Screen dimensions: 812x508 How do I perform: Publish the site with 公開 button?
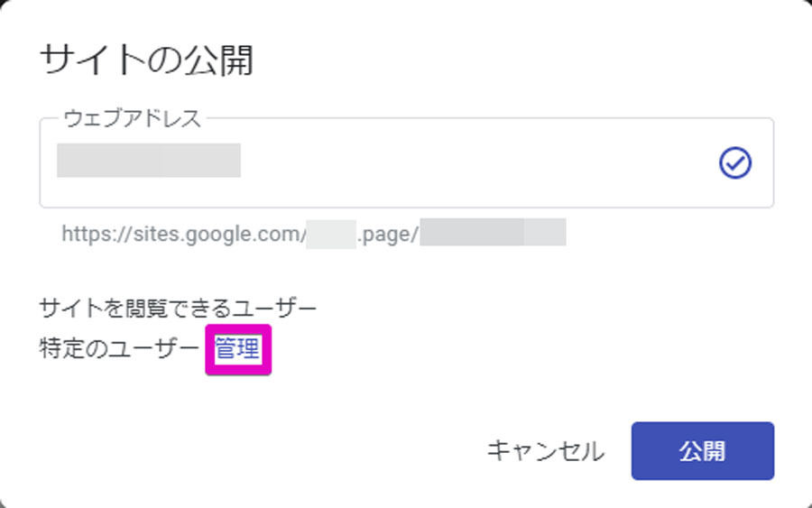tap(702, 451)
